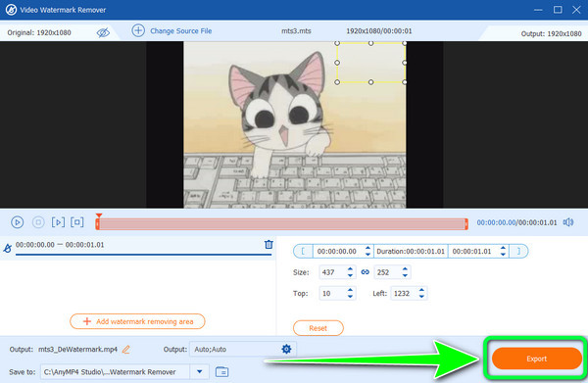The width and height of the screenshot is (588, 383).
Task: Increase the Top position value
Action: (350, 290)
